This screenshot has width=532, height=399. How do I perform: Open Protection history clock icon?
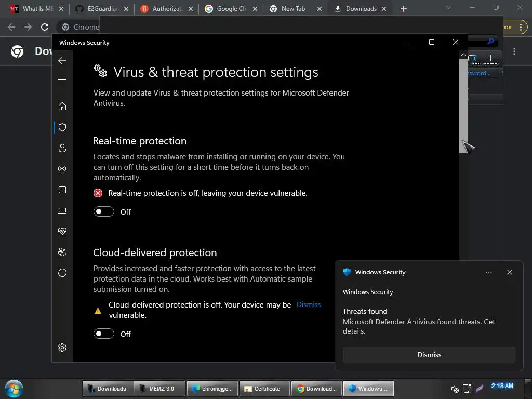click(62, 273)
